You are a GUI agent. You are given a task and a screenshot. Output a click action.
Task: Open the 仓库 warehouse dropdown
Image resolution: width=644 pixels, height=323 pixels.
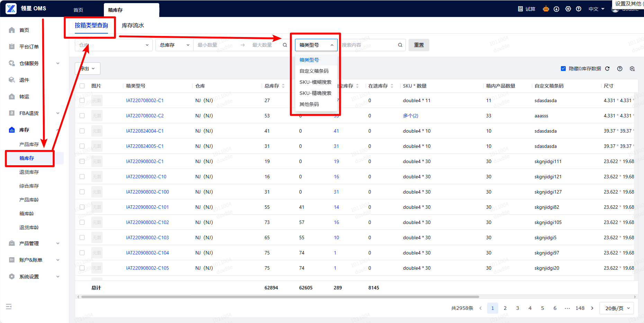(x=114, y=45)
